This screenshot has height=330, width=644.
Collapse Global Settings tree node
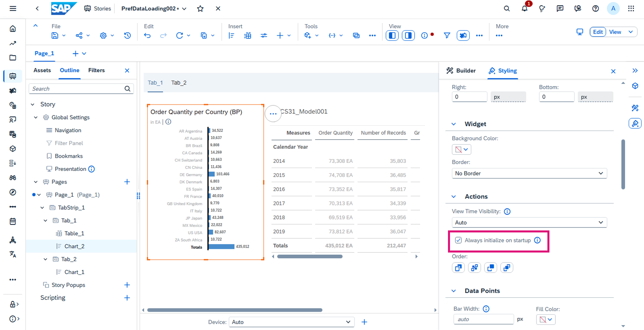click(36, 117)
